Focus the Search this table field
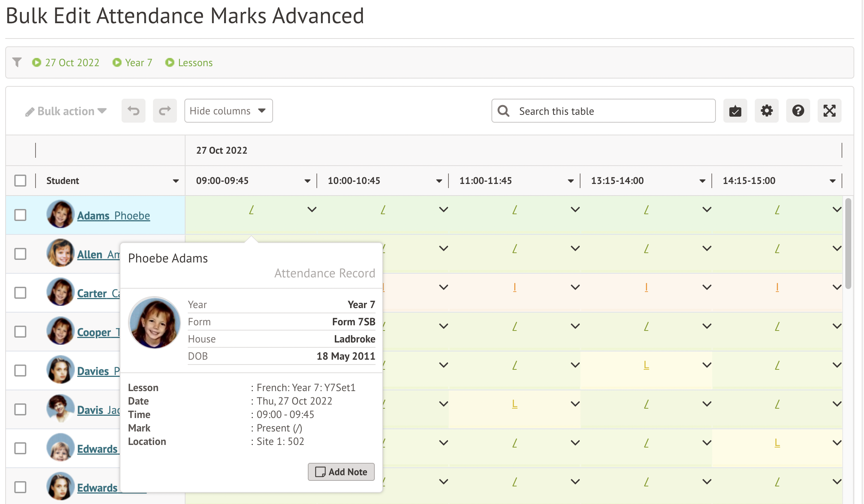This screenshot has height=504, width=864. [613, 111]
